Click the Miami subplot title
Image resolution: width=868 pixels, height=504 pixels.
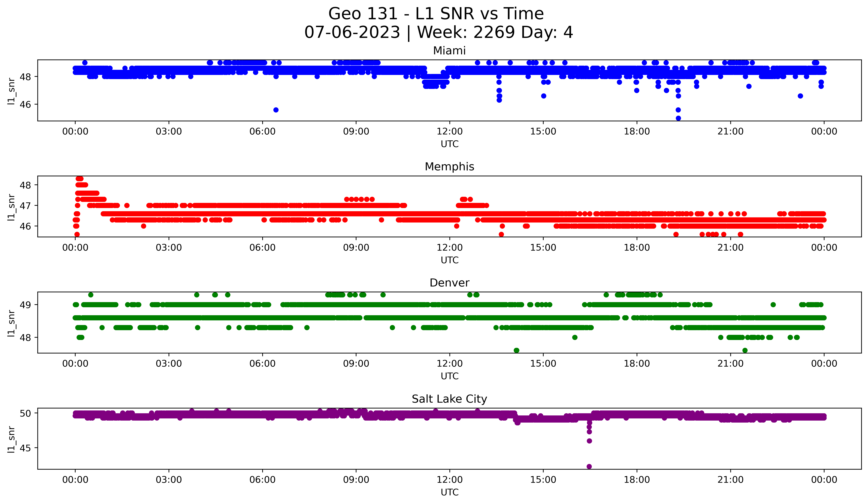tap(449, 51)
